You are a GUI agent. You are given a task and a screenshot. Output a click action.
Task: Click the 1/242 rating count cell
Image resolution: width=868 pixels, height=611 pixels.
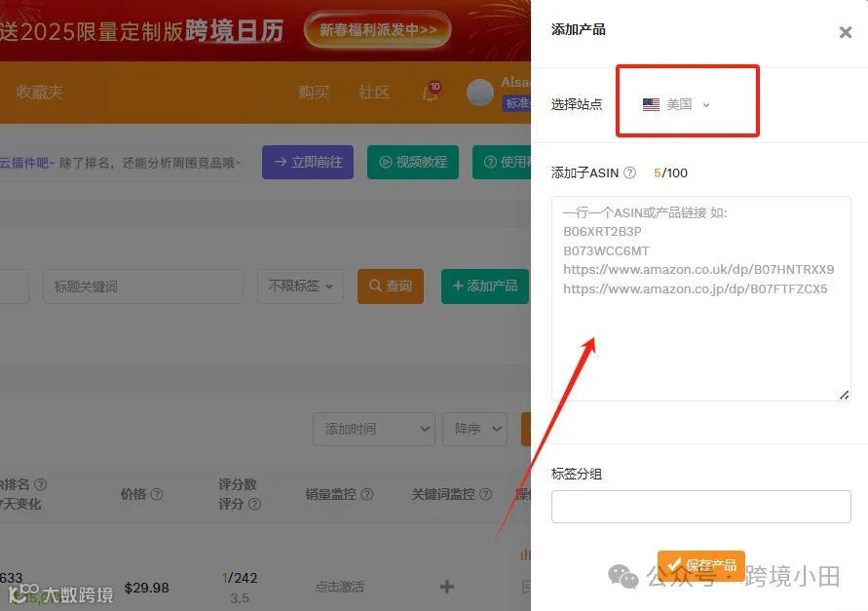coord(240,578)
